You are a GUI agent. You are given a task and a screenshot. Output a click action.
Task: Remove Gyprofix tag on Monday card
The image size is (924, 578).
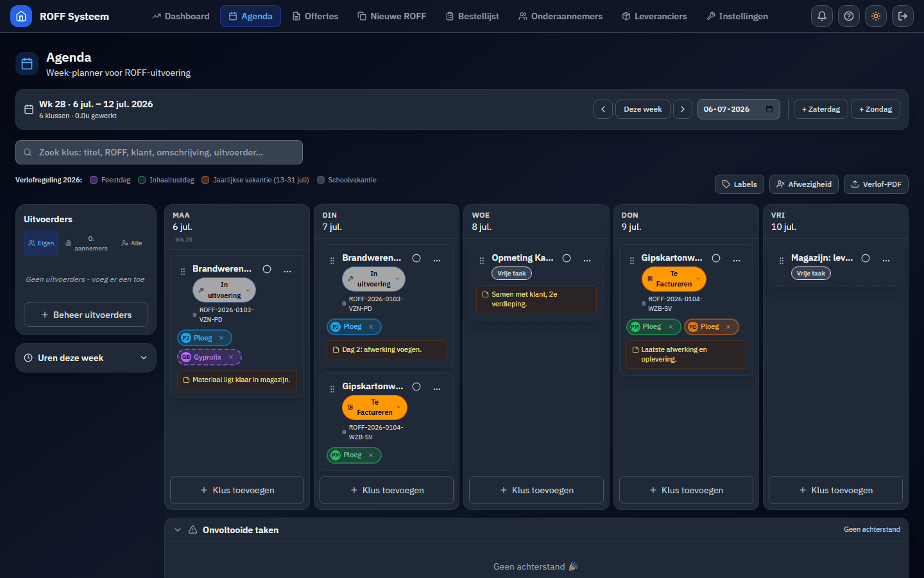click(x=231, y=357)
